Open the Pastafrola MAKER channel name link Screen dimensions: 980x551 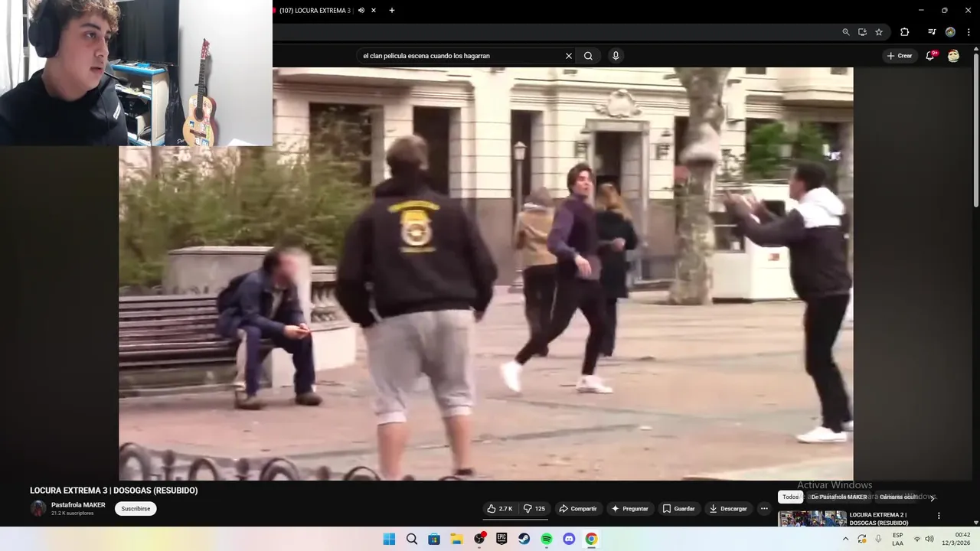pos(78,505)
